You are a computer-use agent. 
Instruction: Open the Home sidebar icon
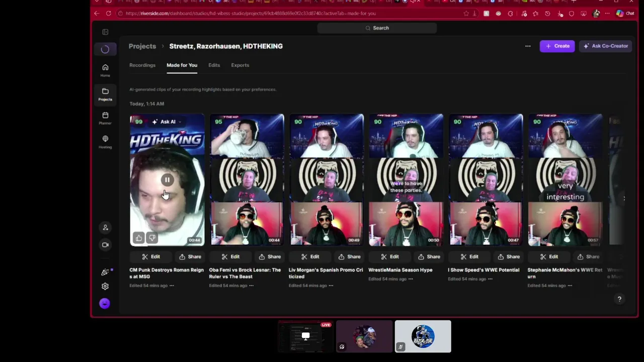105,70
